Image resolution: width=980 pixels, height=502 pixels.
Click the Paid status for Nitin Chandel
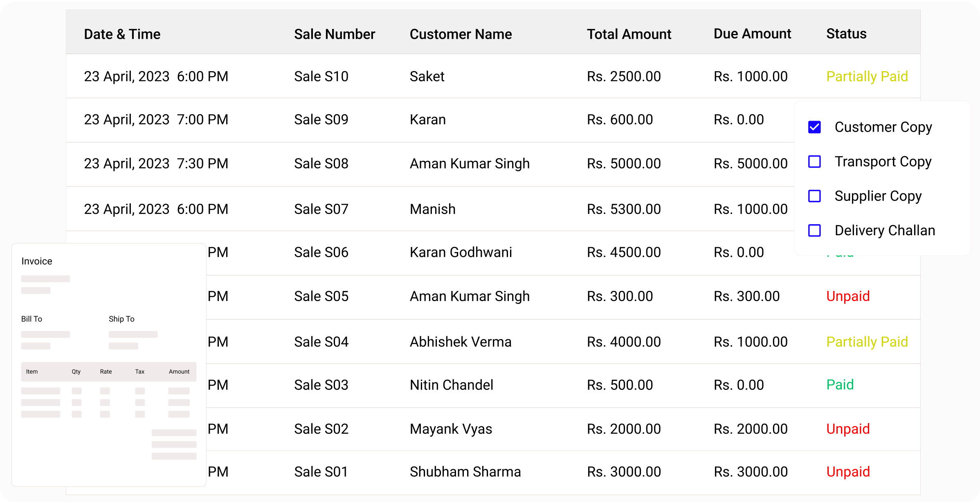click(840, 385)
